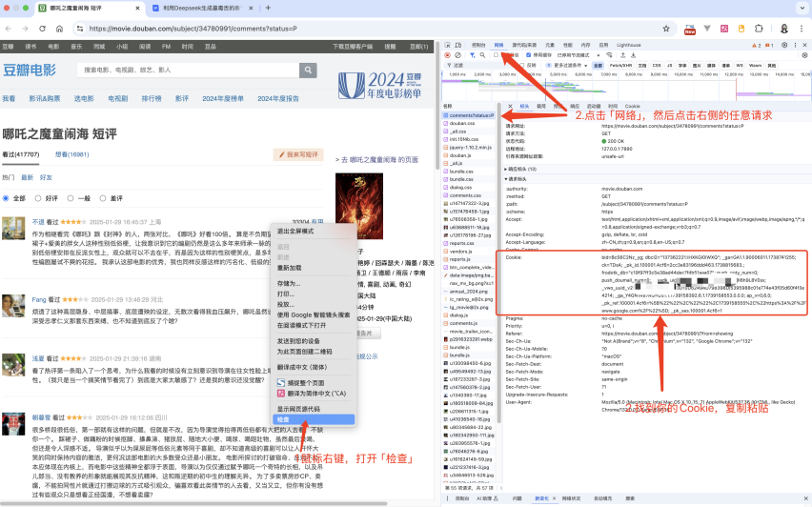Open the 想看(16981) comments link
The height and width of the screenshot is (507, 812).
coord(71,154)
